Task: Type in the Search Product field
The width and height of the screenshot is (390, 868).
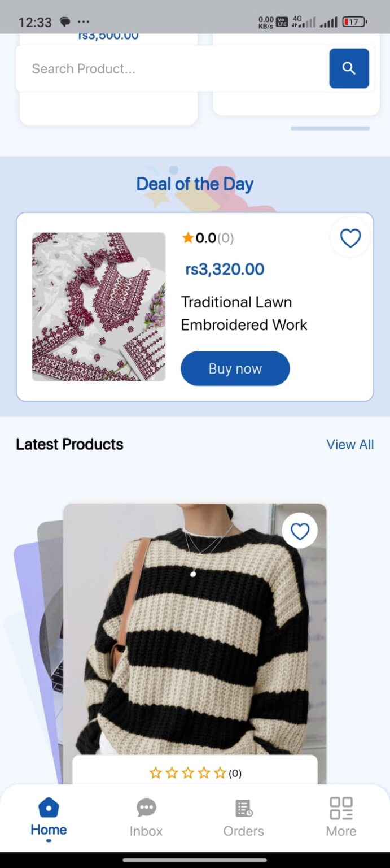Action: pos(169,69)
